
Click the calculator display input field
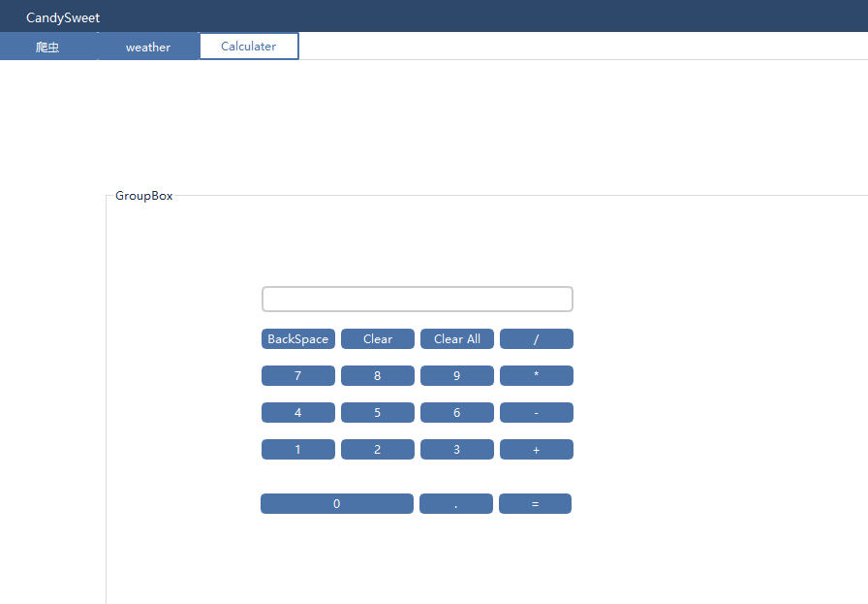[418, 300]
